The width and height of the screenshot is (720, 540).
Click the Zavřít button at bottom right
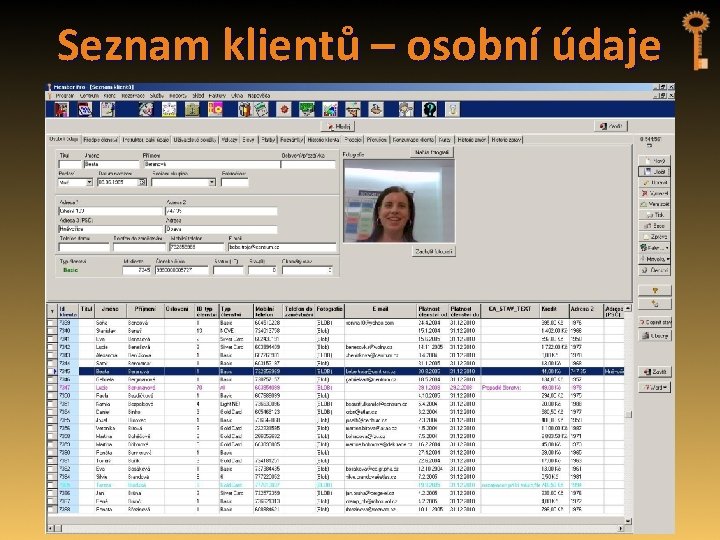pyautogui.click(x=655, y=372)
